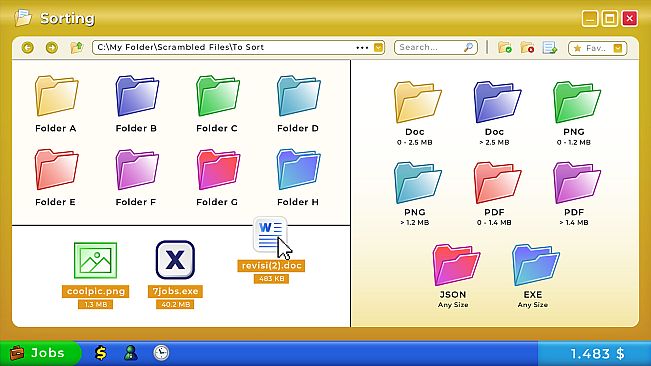The image size is (651, 366).
Task: Focus the address path field
Action: [x=238, y=47]
